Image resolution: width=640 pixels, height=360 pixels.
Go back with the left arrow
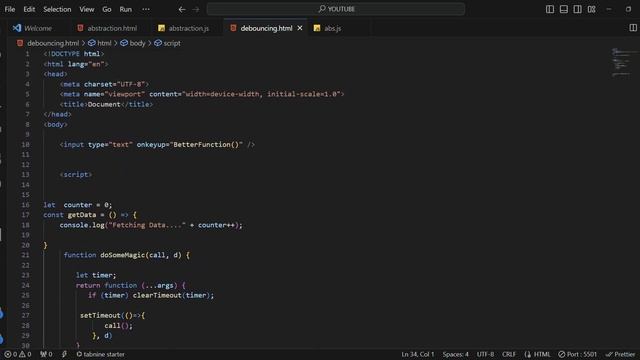(x=182, y=9)
